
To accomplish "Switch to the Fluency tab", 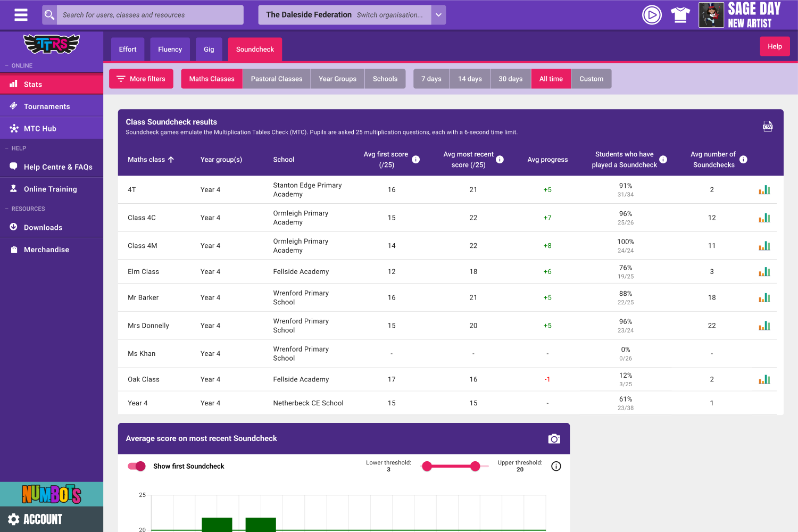I will [x=170, y=49].
